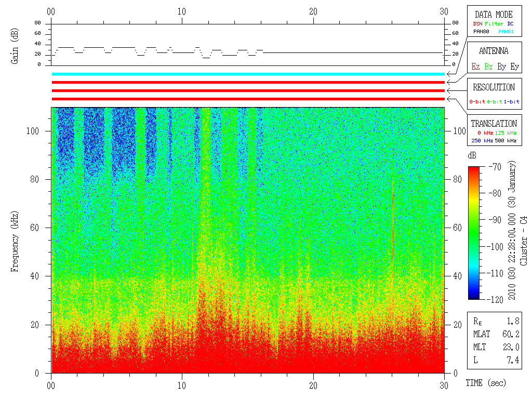Click the TIME (sec) axis label
532x399 pixels.
click(x=486, y=383)
